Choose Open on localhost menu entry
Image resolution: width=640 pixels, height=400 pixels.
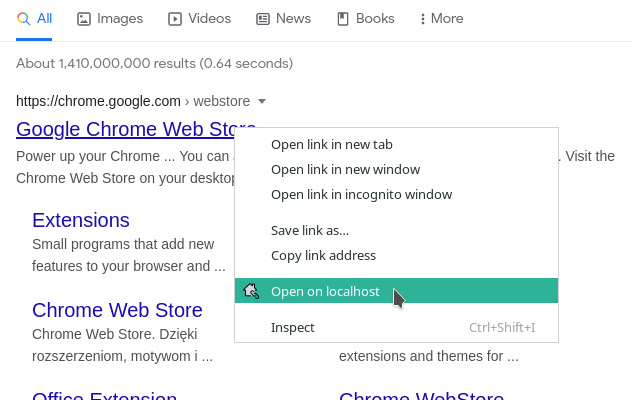tap(325, 291)
